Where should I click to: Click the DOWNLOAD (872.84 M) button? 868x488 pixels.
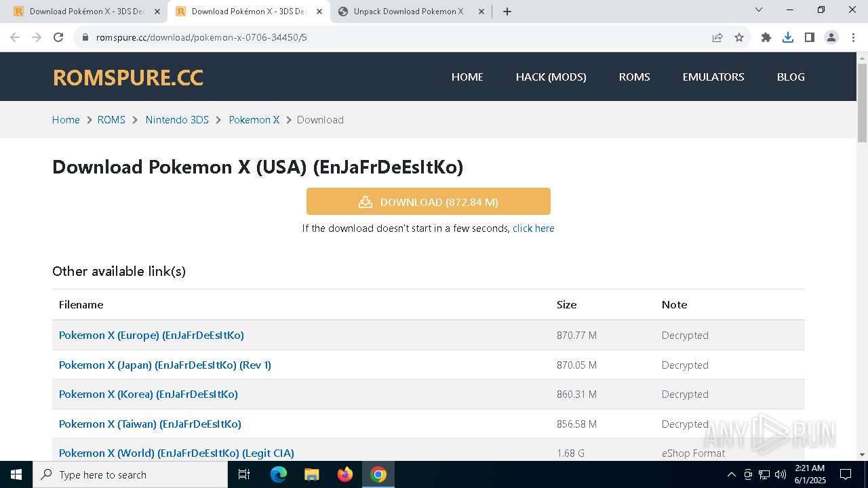pyautogui.click(x=429, y=202)
